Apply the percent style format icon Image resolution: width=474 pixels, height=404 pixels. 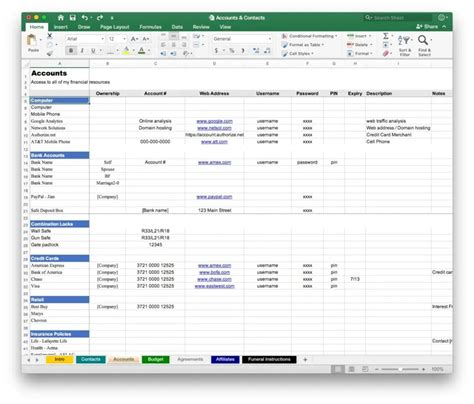pyautogui.click(x=232, y=51)
